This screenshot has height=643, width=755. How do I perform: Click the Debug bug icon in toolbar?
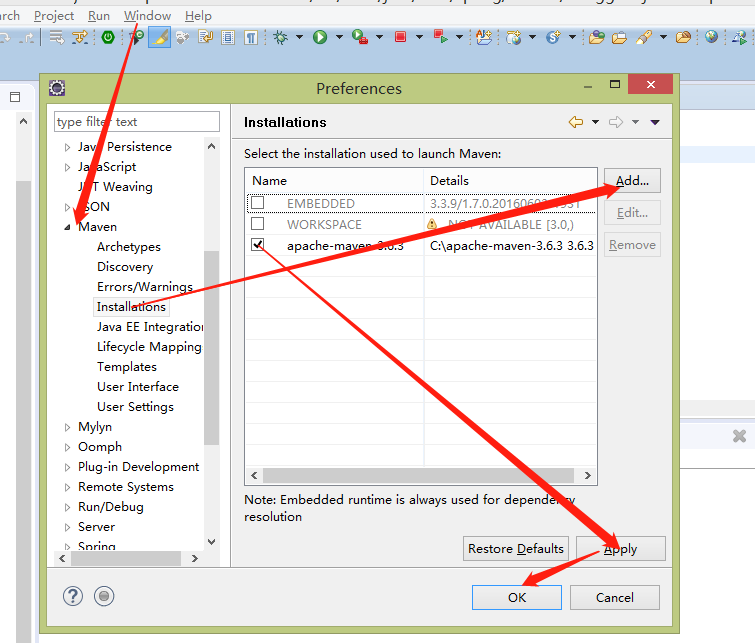280,37
